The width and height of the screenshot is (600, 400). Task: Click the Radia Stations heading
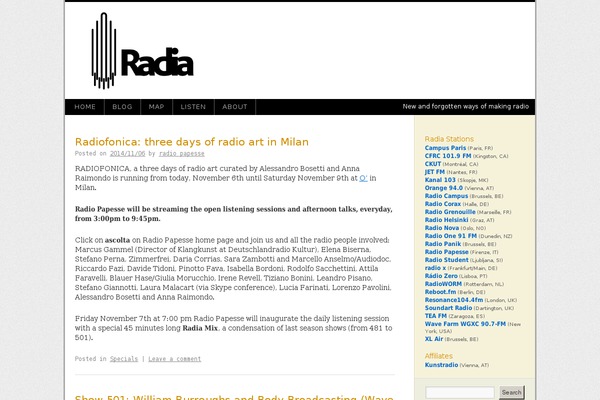tap(449, 139)
